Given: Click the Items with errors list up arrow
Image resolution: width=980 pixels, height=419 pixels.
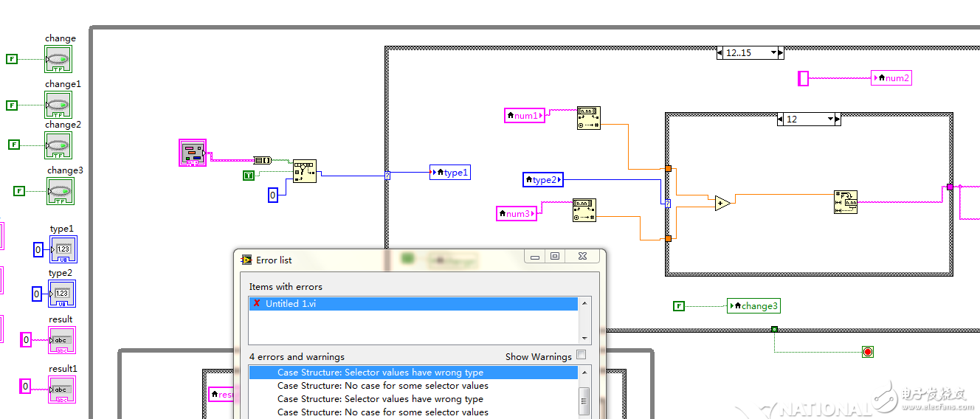Looking at the screenshot, I should 586,302.
